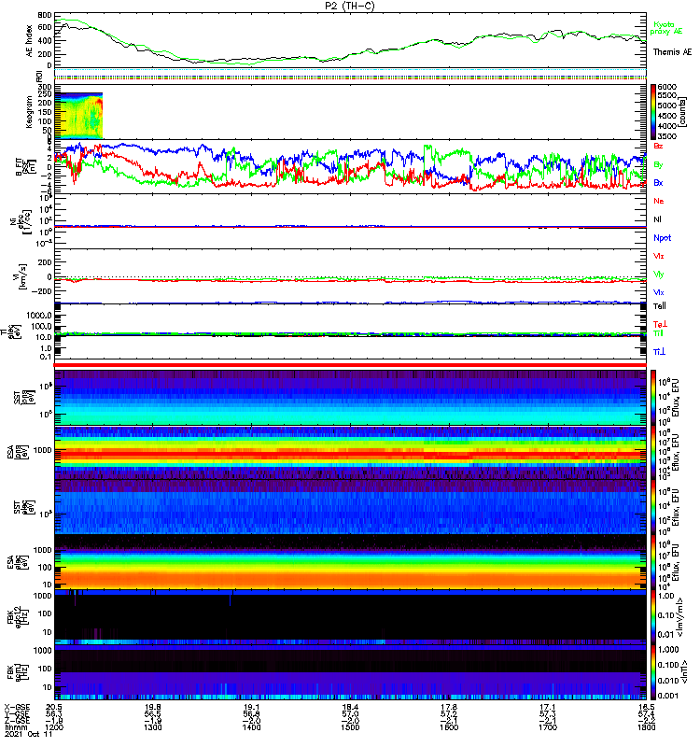Select the green Kyoto proxy AE legend label
The image size is (700, 747).
pyautogui.click(x=665, y=28)
